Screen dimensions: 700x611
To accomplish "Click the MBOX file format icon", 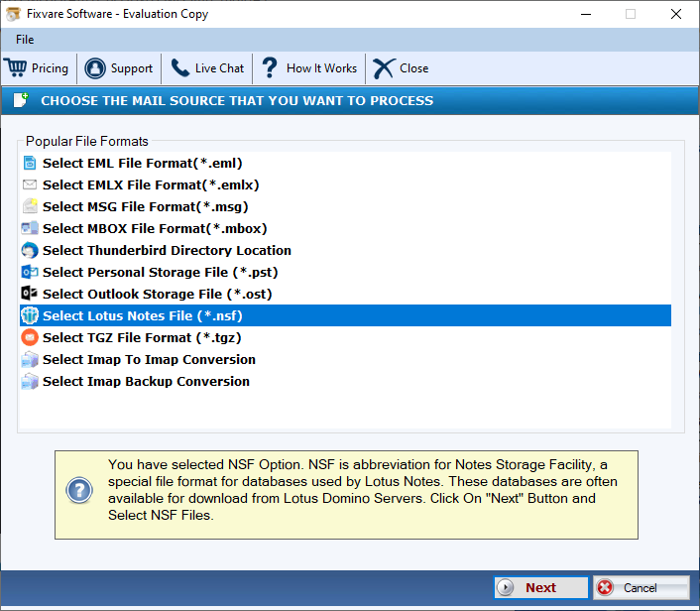I will click(x=30, y=228).
